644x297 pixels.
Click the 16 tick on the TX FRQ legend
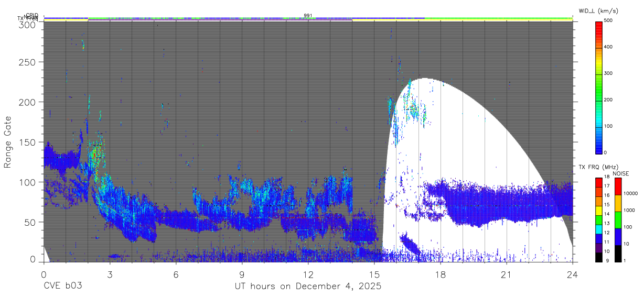[607, 195]
